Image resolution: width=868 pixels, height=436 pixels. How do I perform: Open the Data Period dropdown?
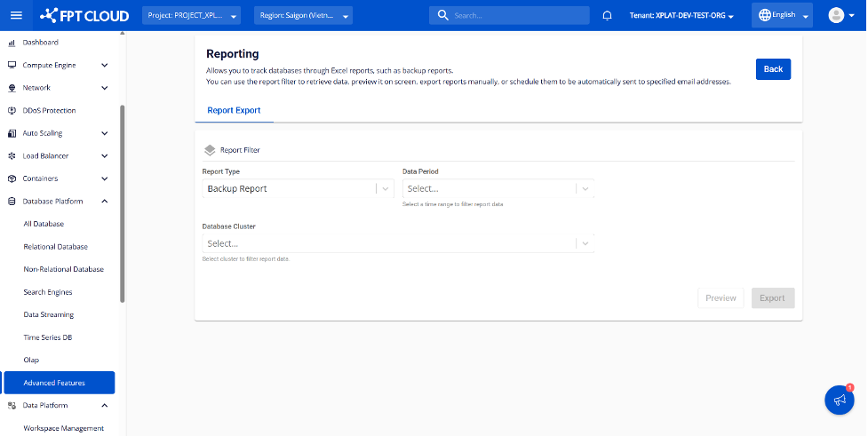tap(498, 188)
